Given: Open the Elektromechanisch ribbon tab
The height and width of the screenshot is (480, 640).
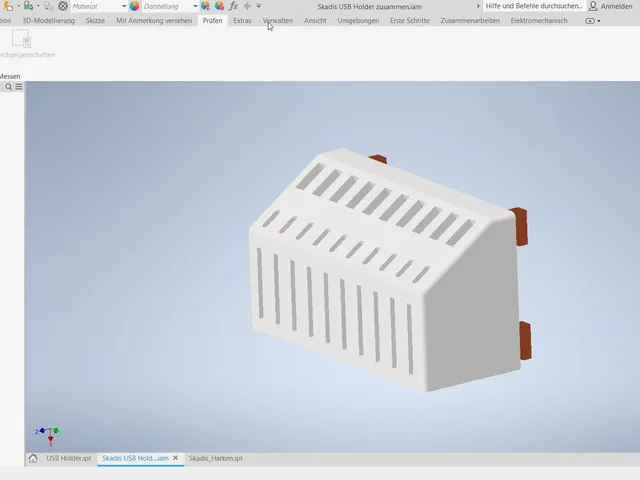Looking at the screenshot, I should pyautogui.click(x=539, y=20).
